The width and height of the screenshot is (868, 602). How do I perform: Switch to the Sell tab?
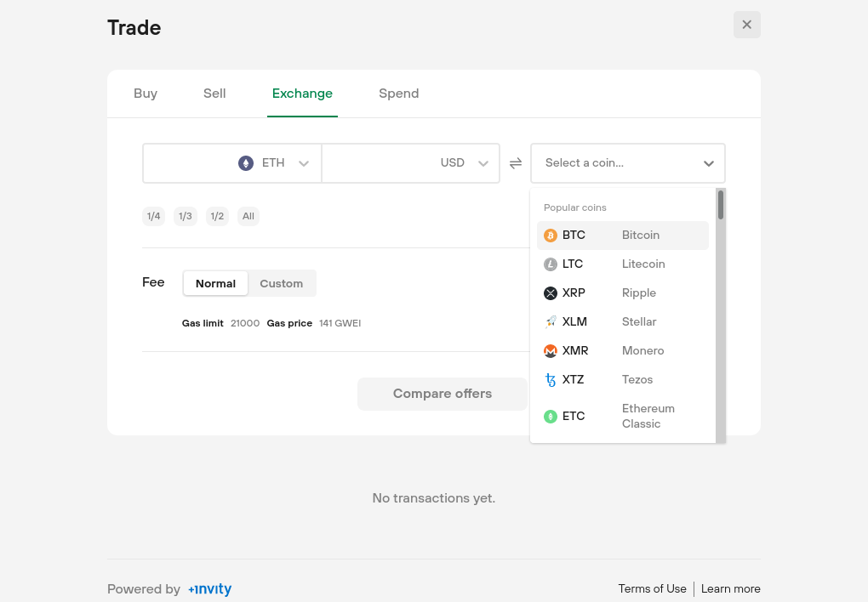[x=214, y=94]
